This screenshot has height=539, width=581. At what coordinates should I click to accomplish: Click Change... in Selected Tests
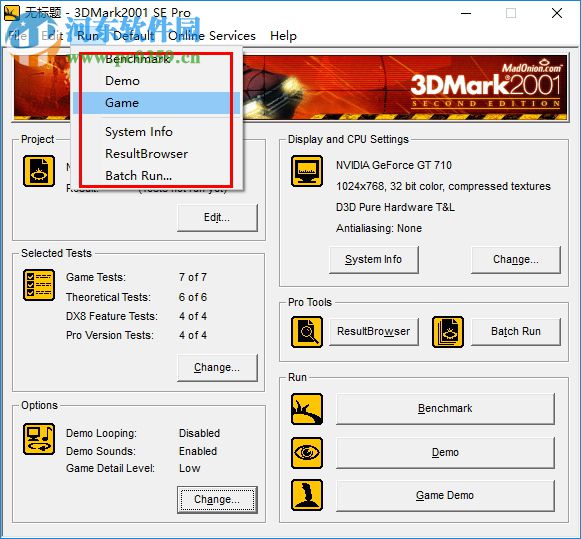[x=217, y=367]
